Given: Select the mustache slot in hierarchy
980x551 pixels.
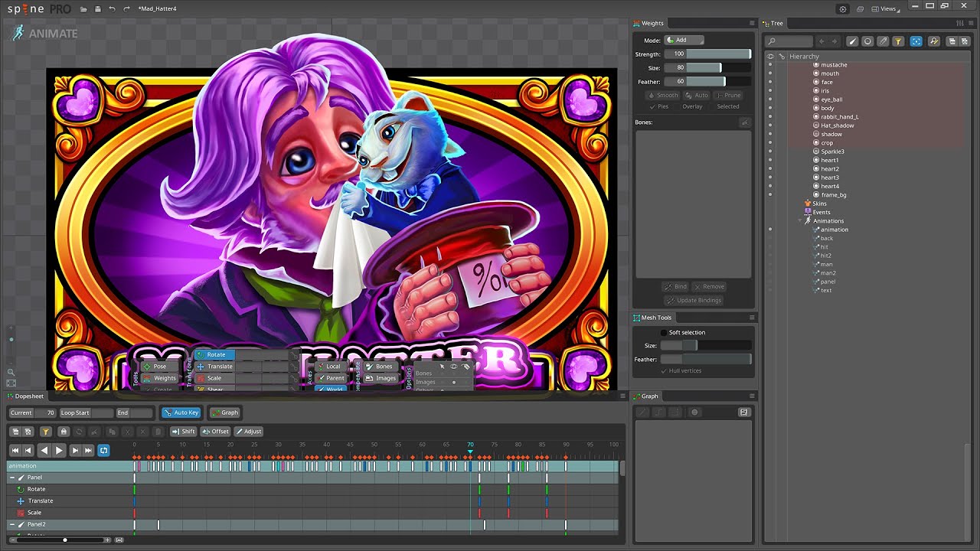Looking at the screenshot, I should (834, 65).
